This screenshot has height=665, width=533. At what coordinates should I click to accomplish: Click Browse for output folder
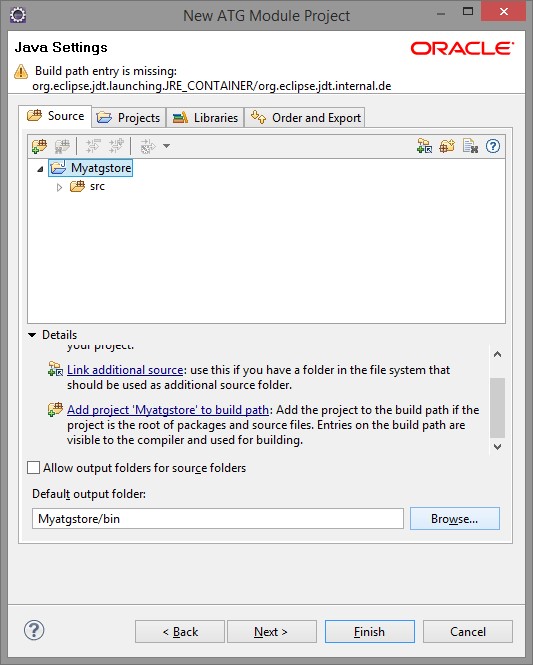click(455, 519)
